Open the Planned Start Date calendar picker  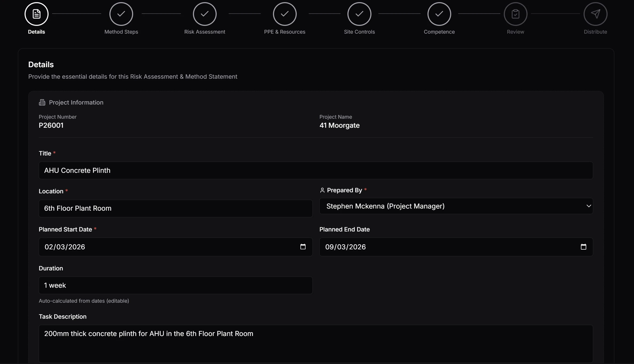click(x=303, y=247)
